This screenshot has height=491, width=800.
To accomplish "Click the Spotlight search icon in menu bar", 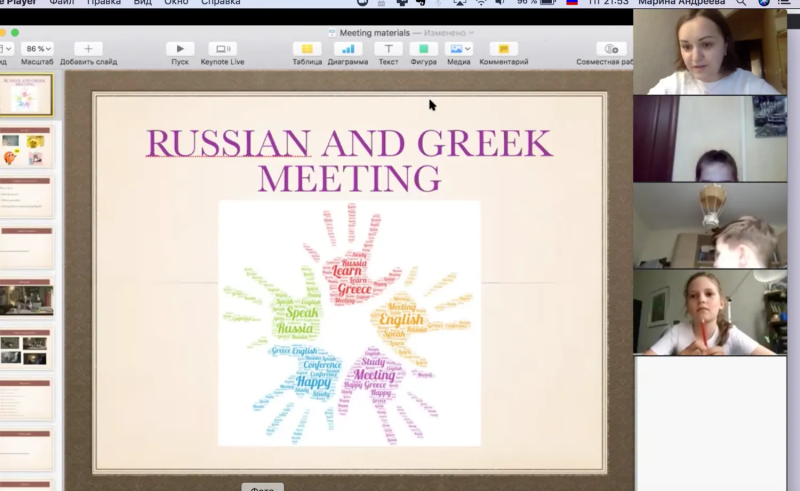I will (741, 3).
